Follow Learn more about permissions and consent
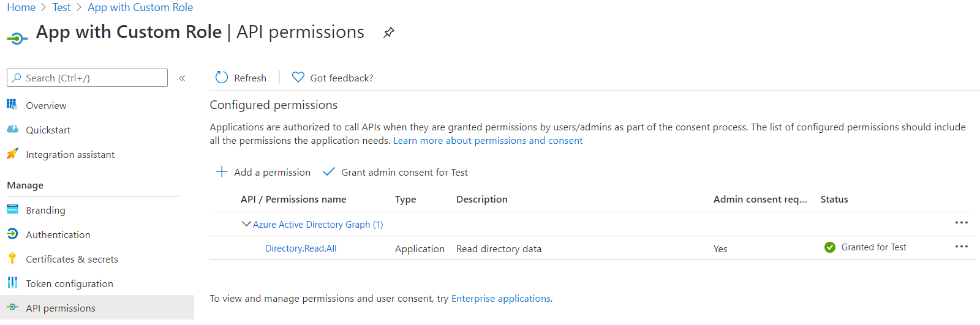980x325 pixels. pyautogui.click(x=488, y=141)
